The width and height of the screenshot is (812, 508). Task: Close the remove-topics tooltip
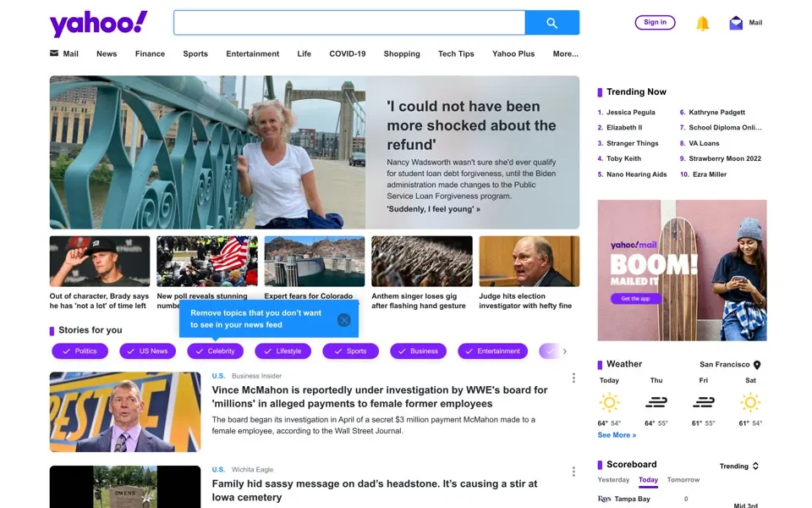pyautogui.click(x=344, y=320)
